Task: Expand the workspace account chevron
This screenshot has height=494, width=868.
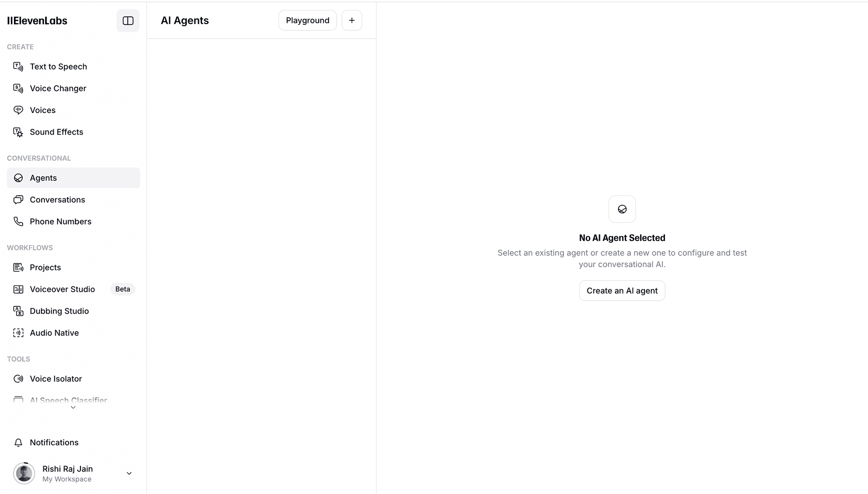Action: (129, 473)
